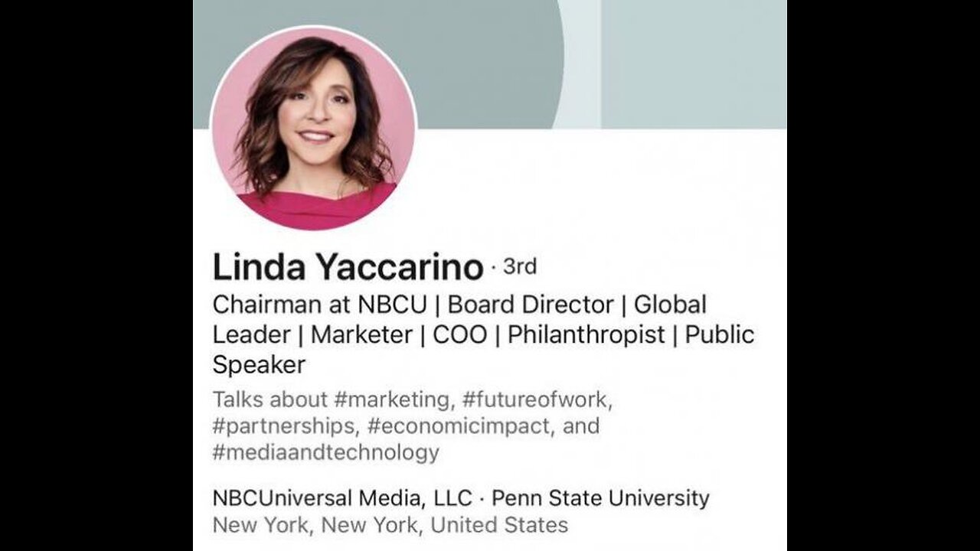
Task: Click the New York, United States location
Action: pyautogui.click(x=390, y=525)
